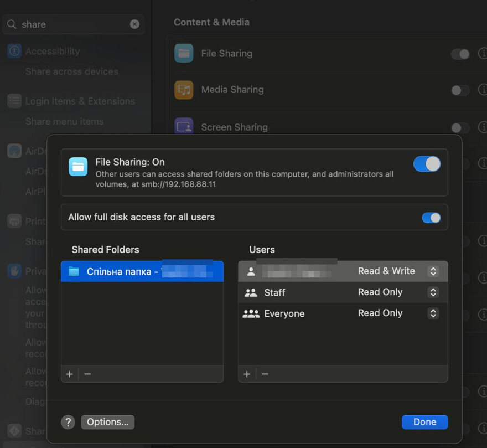Select Login Items & Extensions in sidebar
The width and height of the screenshot is (487, 448).
coord(80,101)
